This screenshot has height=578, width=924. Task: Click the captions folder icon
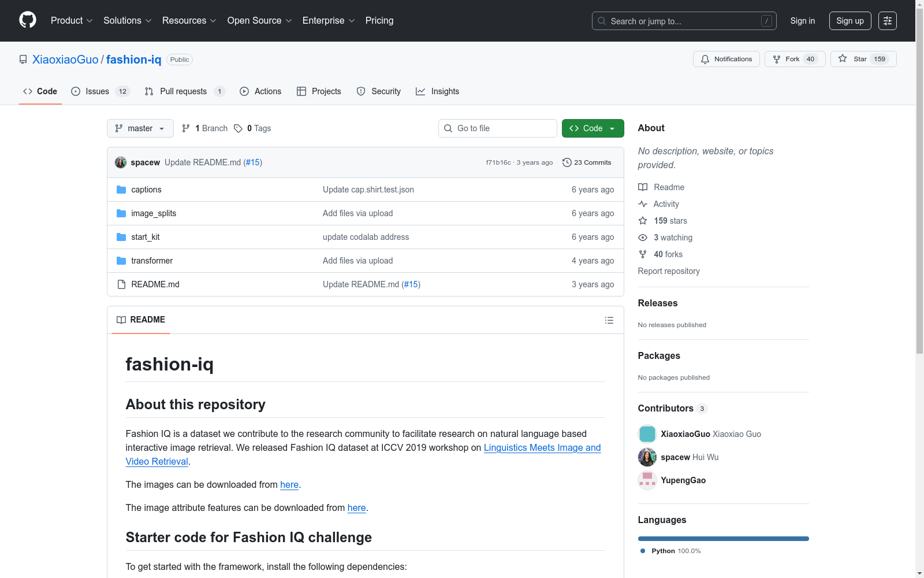coord(121,190)
